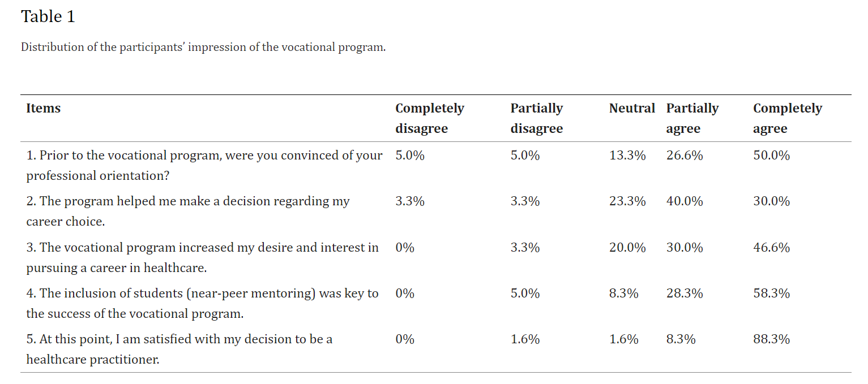Click the 40.0% value in item 2
868x384 pixels.
pos(685,201)
